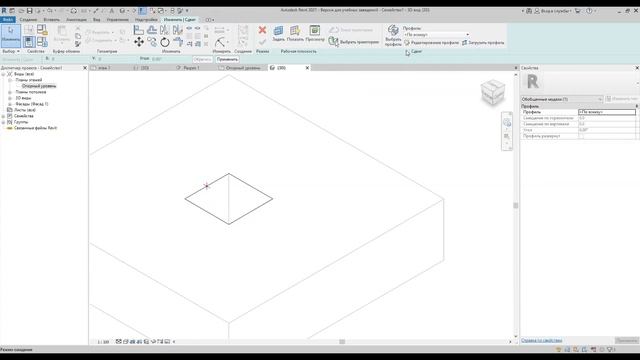Click the Применить button in options bar
Viewport: 640px width, 360px height.
click(227, 59)
